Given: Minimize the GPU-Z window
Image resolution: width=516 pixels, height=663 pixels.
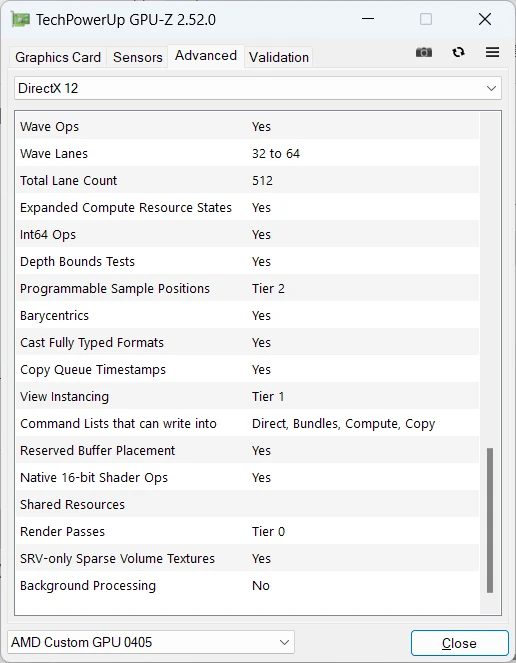Looking at the screenshot, I should (x=368, y=19).
